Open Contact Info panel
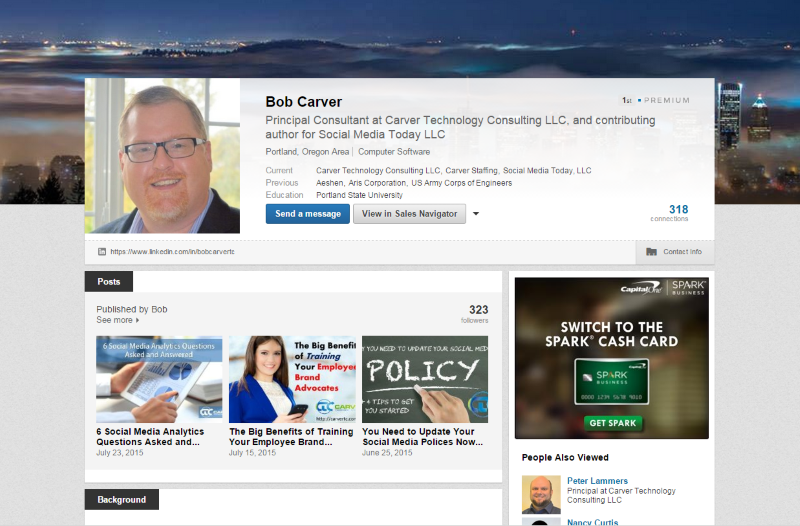Viewport: 800px width, 526px height. pyautogui.click(x=674, y=252)
